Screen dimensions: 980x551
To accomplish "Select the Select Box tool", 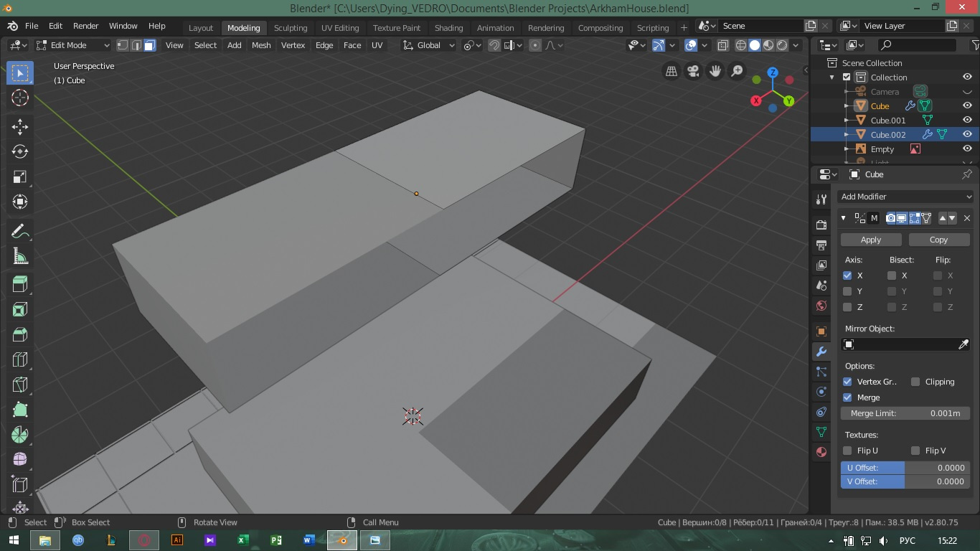I will point(20,72).
